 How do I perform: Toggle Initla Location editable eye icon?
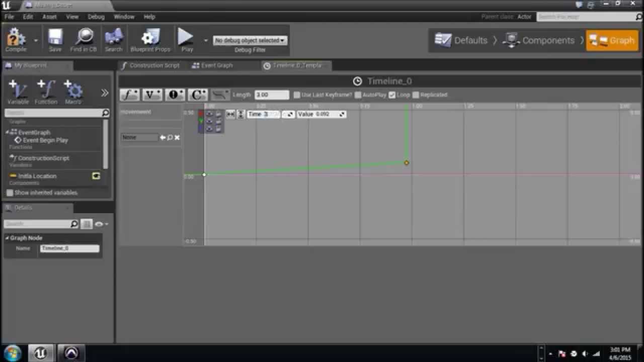(96, 176)
